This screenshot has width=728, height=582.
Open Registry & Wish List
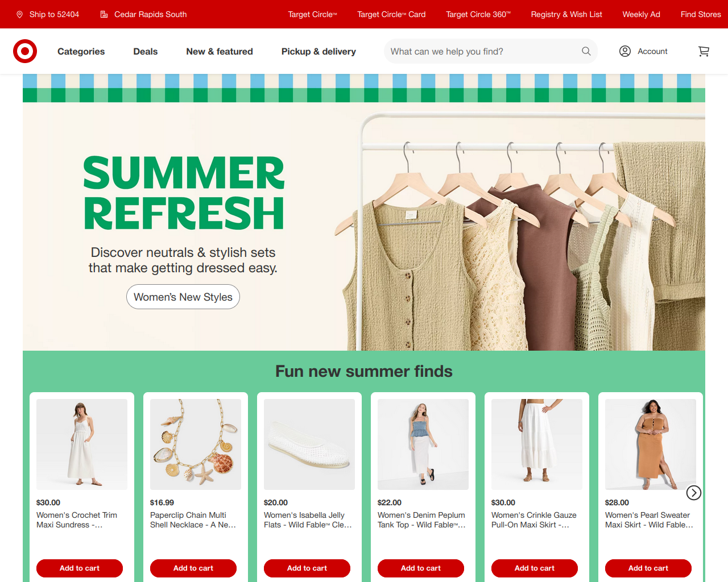click(566, 14)
